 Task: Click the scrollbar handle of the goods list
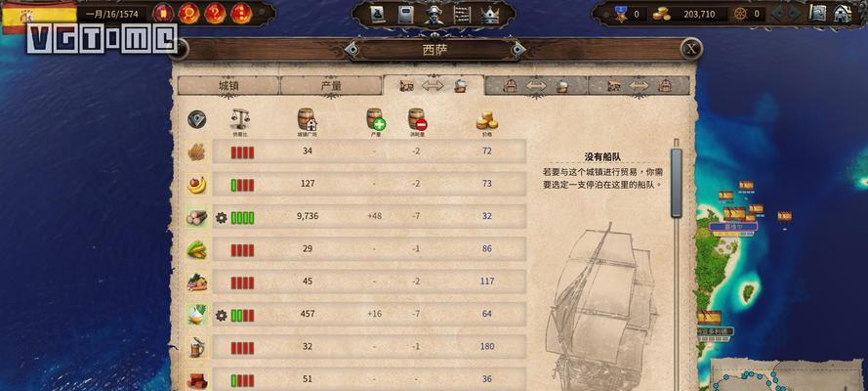677,183
